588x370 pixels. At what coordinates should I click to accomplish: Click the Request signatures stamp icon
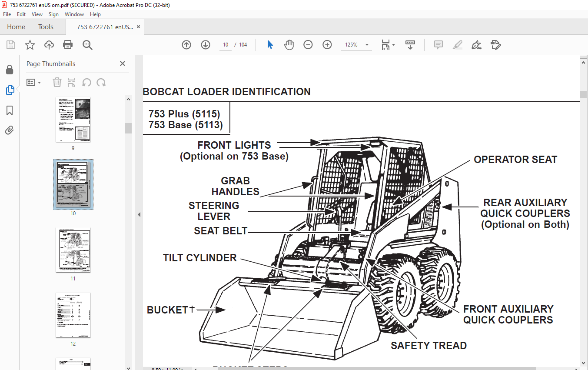tap(495, 45)
